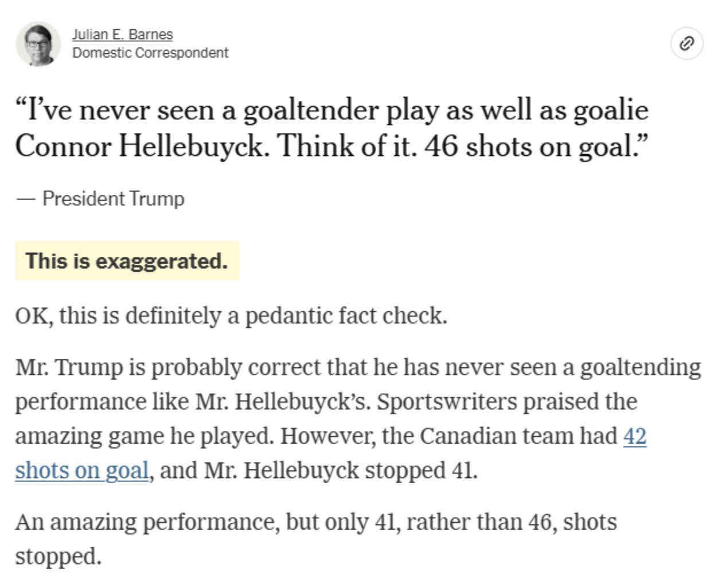Click the yellow "This is exaggerated." label

point(127,261)
